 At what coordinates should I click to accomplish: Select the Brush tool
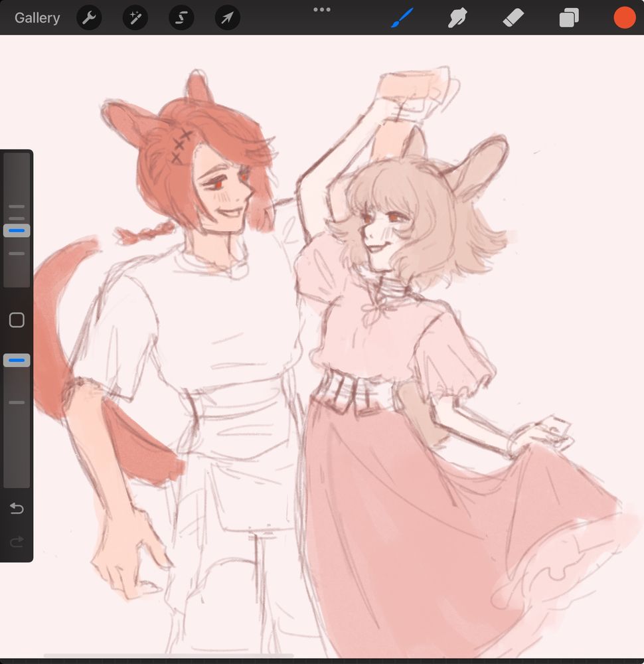pos(402,18)
